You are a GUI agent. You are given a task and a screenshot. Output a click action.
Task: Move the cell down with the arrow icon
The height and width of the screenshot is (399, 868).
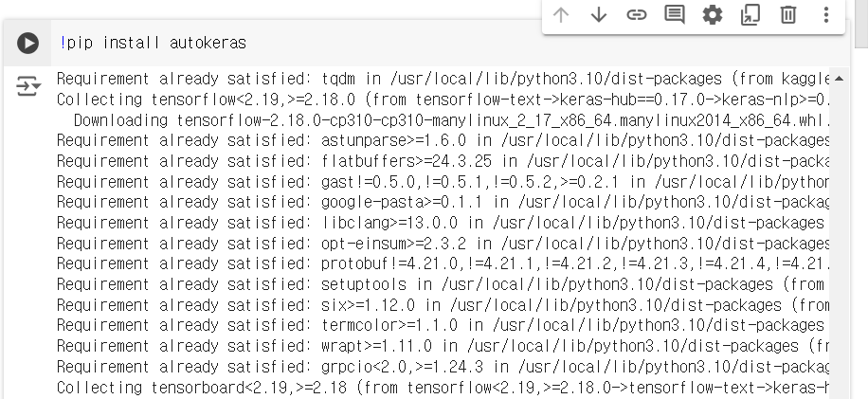tap(599, 15)
